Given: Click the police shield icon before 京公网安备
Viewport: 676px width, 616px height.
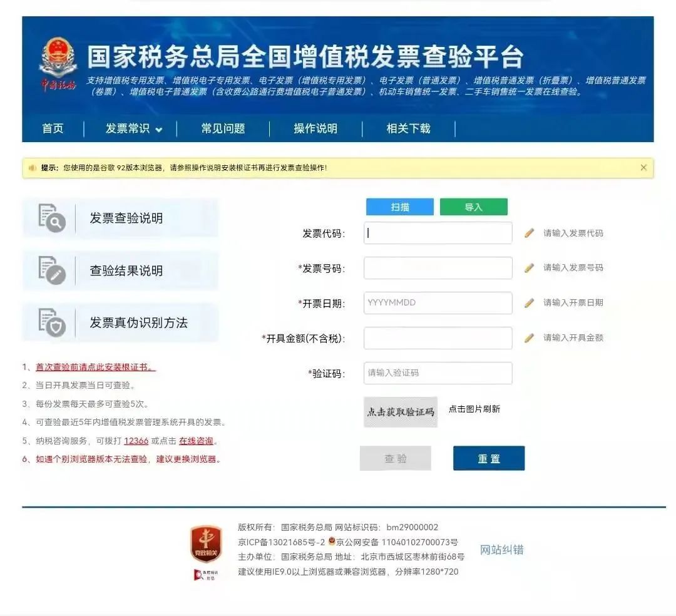Looking at the screenshot, I should 332,541.
